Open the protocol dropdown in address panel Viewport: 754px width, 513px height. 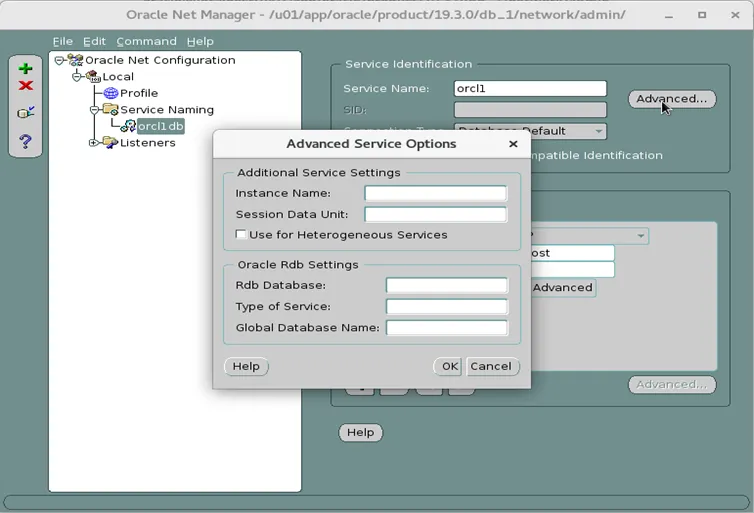click(x=641, y=236)
